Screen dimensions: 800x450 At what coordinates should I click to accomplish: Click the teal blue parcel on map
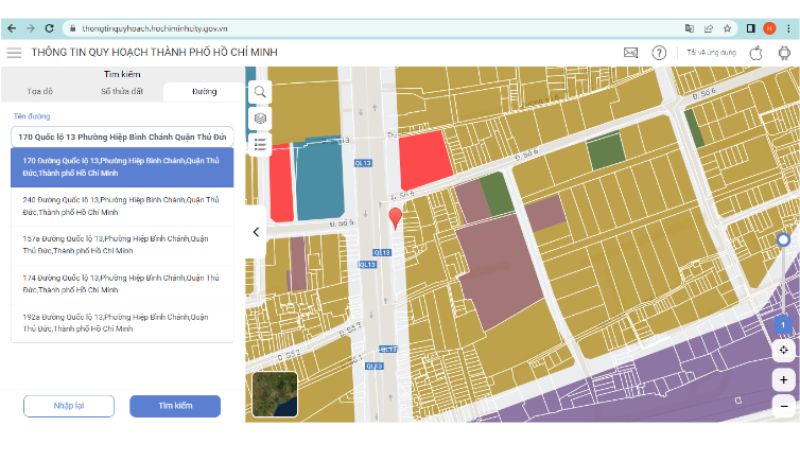[319, 179]
